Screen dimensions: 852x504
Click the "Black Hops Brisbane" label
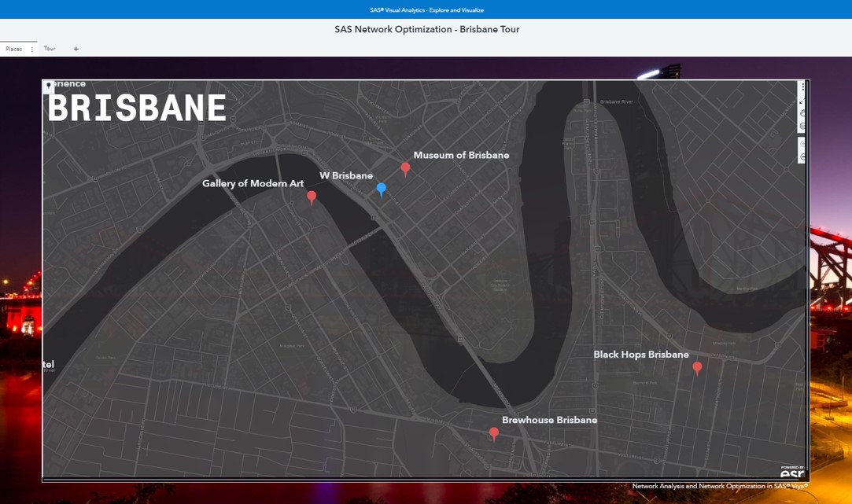pyautogui.click(x=641, y=355)
